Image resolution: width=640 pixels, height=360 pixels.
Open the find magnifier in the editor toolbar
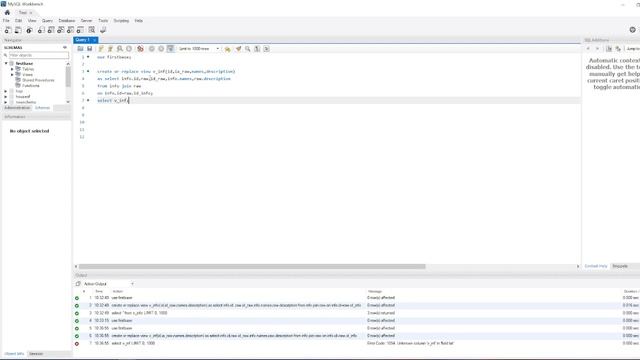(x=248, y=49)
